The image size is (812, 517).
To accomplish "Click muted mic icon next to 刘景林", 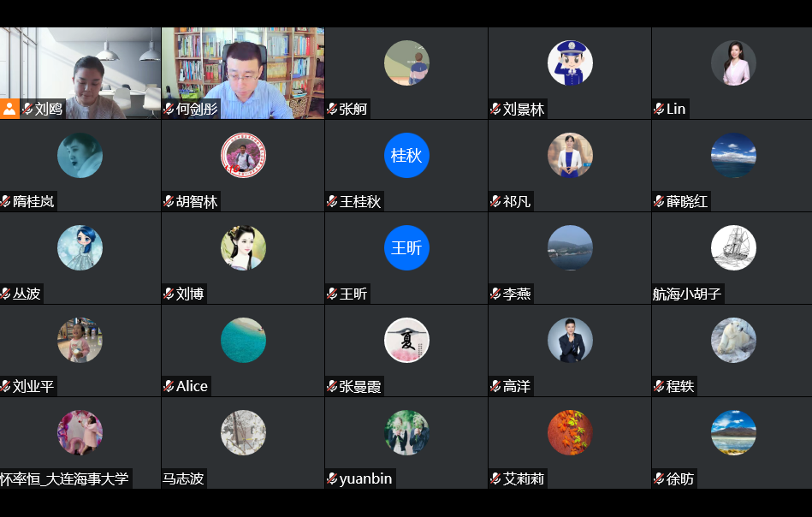I will pyautogui.click(x=495, y=109).
